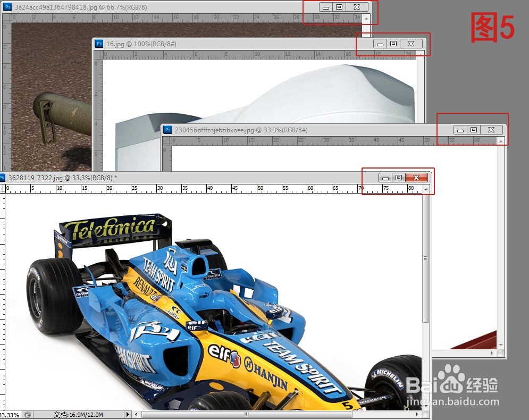This screenshot has height=420, width=529.
Task: Click scroll-down arrow in 230456pfffzojebzibxoee.jpg window
Action: [x=501, y=345]
